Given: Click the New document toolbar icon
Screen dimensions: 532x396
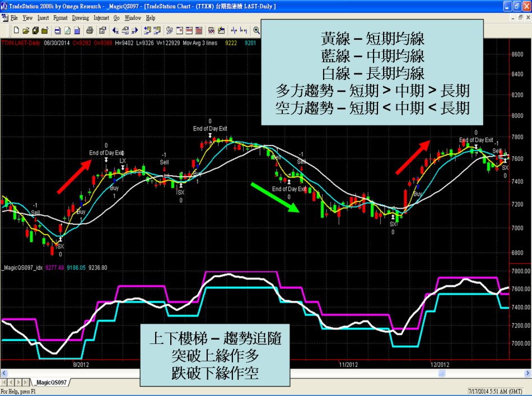Looking at the screenshot, I should click(16, 30).
